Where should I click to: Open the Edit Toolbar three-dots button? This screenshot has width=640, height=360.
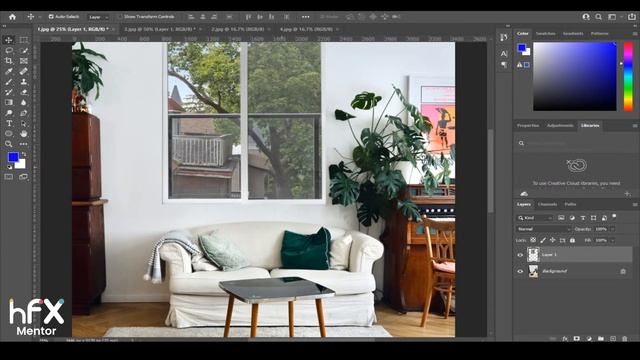click(x=24, y=144)
